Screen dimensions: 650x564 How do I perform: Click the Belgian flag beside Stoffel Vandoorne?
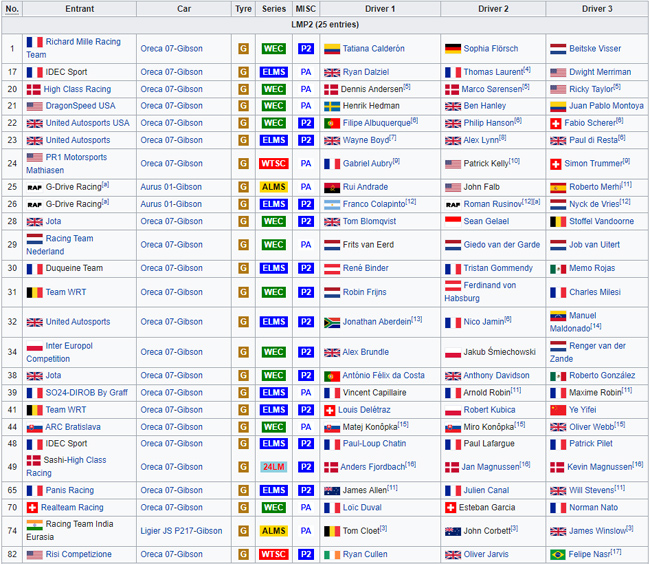pyautogui.click(x=558, y=222)
